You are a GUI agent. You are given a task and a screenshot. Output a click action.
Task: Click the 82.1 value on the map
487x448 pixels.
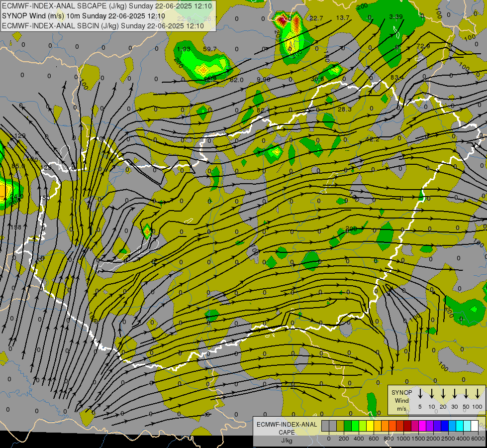tap(263, 110)
